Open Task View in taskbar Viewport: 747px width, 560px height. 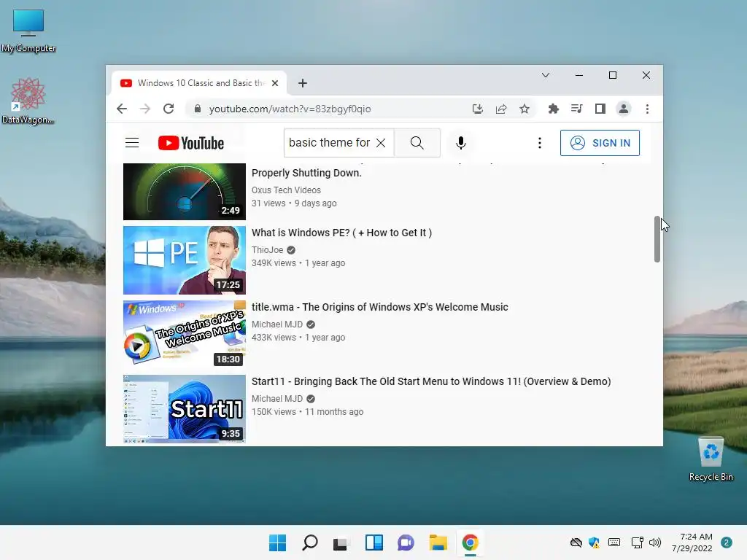coord(341,542)
